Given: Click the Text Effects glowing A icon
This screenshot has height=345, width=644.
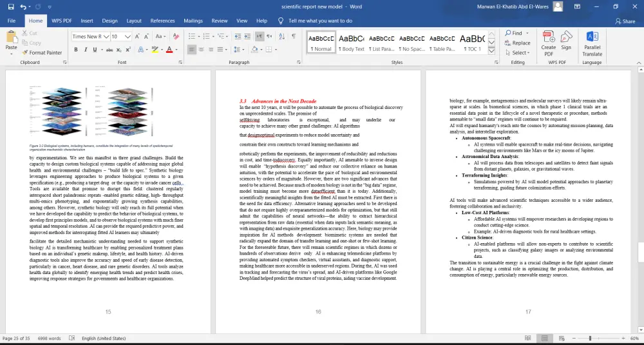Looking at the screenshot, I should point(140,50).
